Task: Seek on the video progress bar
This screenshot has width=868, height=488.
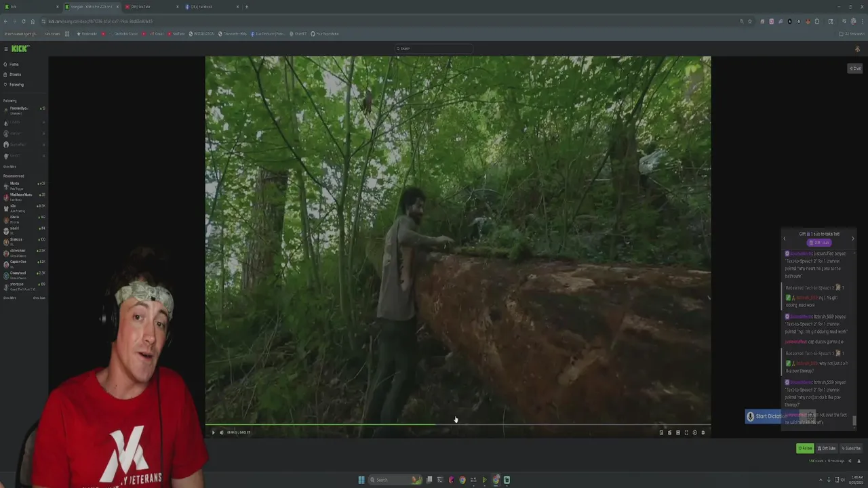Action: [458, 425]
